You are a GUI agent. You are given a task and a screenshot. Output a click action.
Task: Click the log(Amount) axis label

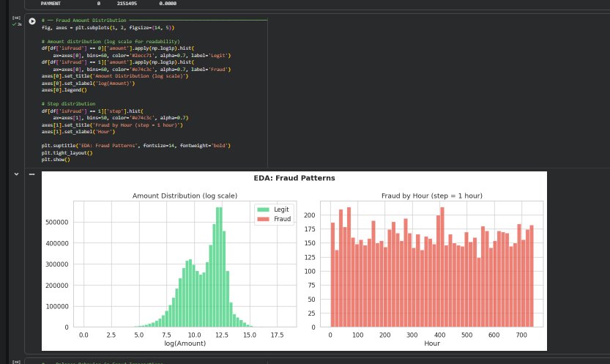tap(185, 343)
